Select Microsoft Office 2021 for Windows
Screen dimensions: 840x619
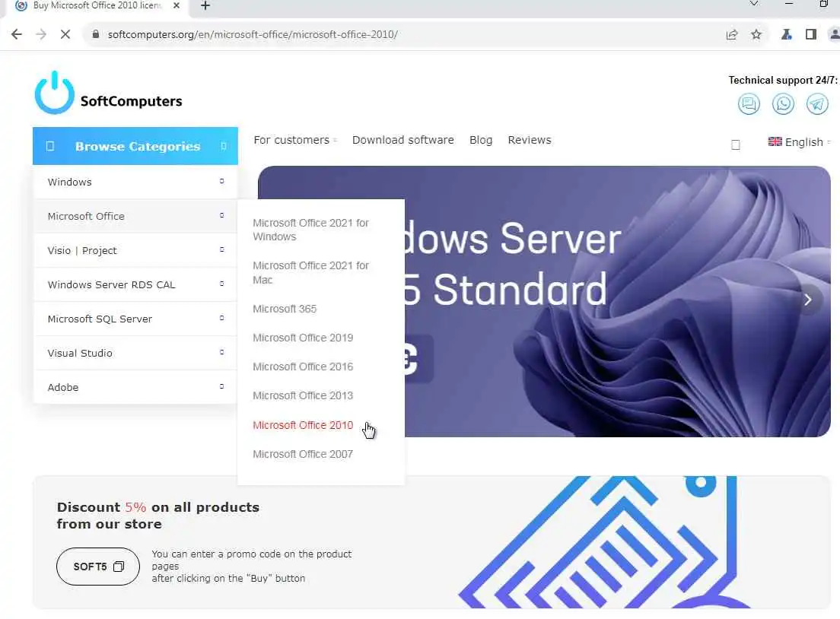tap(310, 230)
